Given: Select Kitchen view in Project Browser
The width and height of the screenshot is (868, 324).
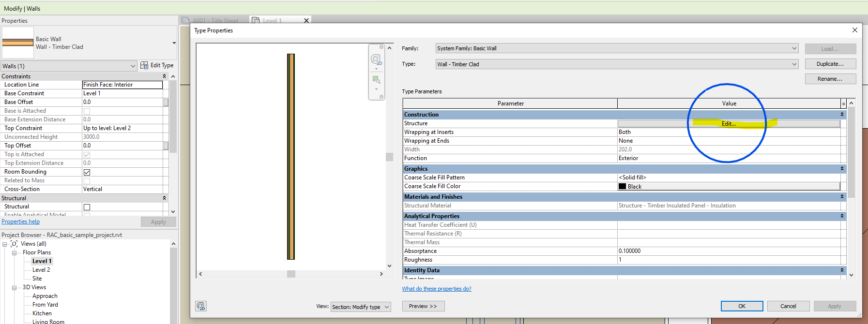Looking at the screenshot, I should click(x=42, y=313).
